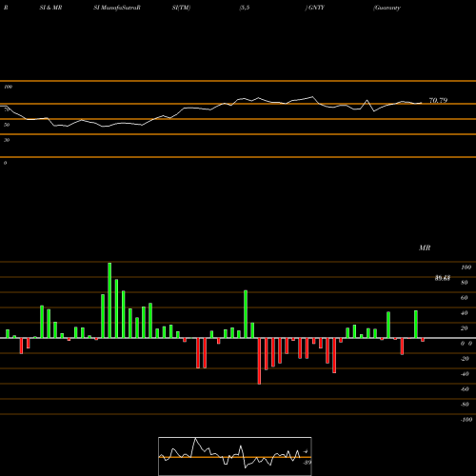Click the 89.68 value label near MR axis
The width and height of the screenshot is (476, 476).
(x=443, y=278)
